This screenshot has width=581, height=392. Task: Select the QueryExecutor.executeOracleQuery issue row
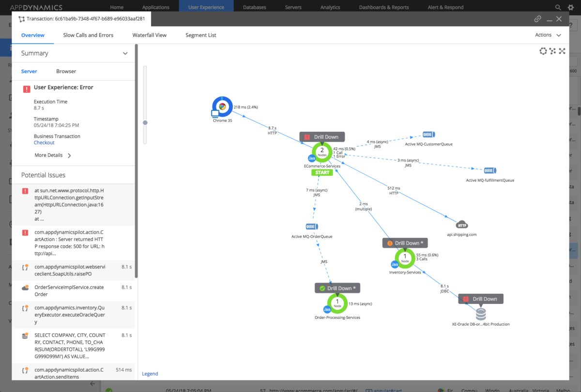tap(73, 315)
